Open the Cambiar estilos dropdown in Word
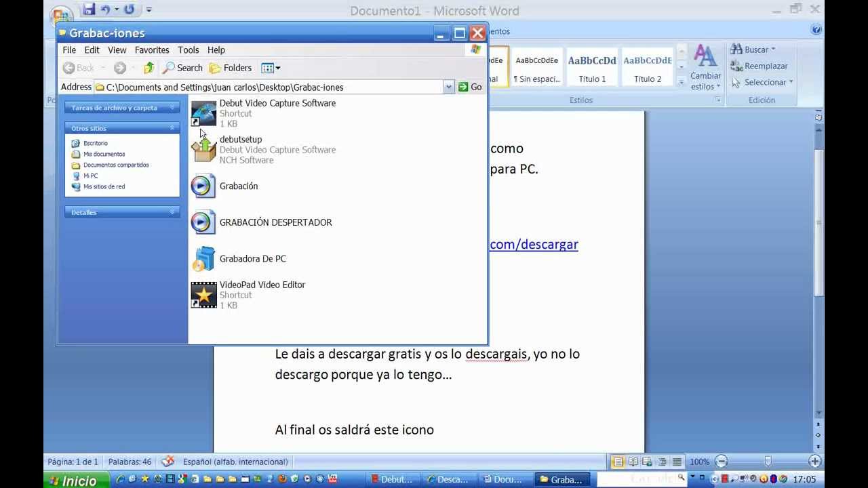This screenshot has width=868, height=488. [x=706, y=68]
